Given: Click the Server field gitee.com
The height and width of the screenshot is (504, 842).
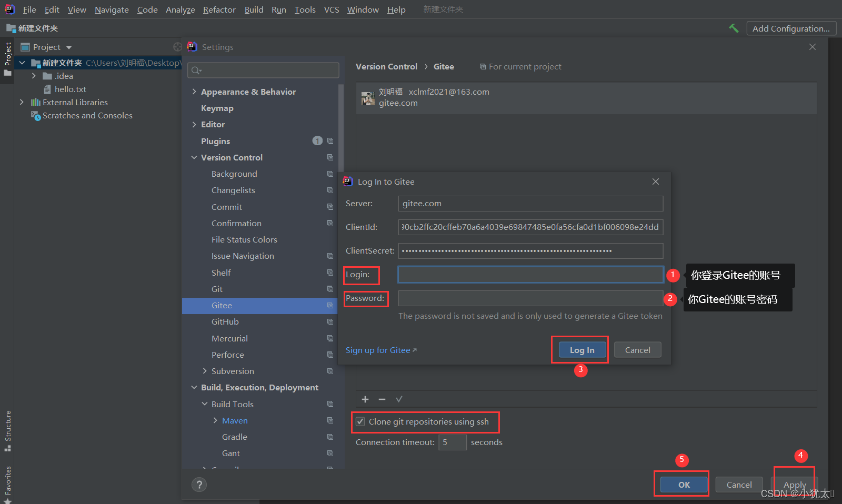Looking at the screenshot, I should coord(530,204).
